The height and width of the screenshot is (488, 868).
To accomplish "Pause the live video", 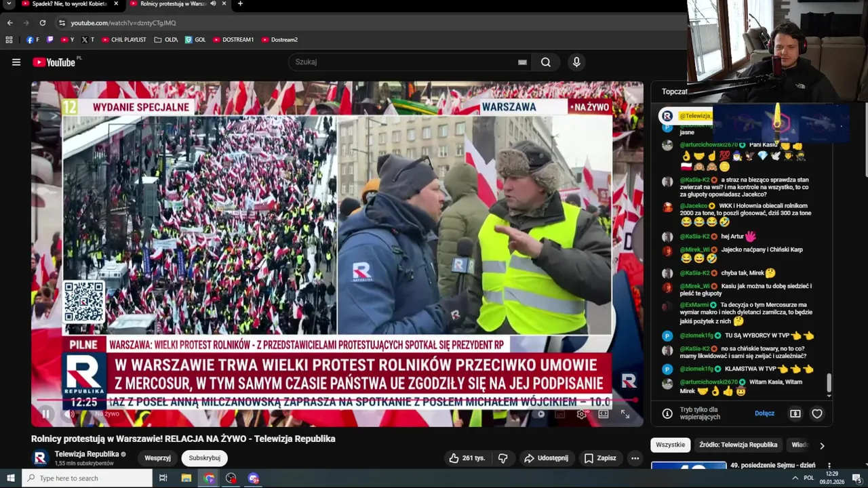I will coord(45,414).
